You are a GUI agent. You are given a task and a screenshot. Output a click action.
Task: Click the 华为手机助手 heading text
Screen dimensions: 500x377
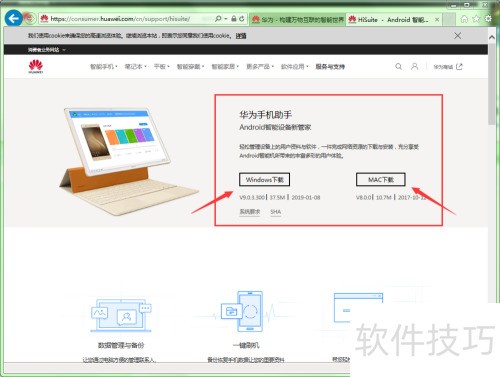[265, 115]
